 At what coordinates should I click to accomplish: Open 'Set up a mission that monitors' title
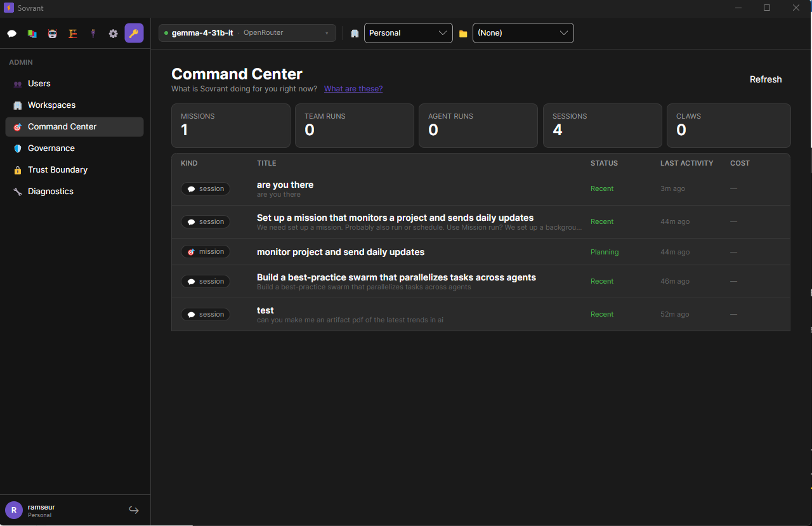395,218
